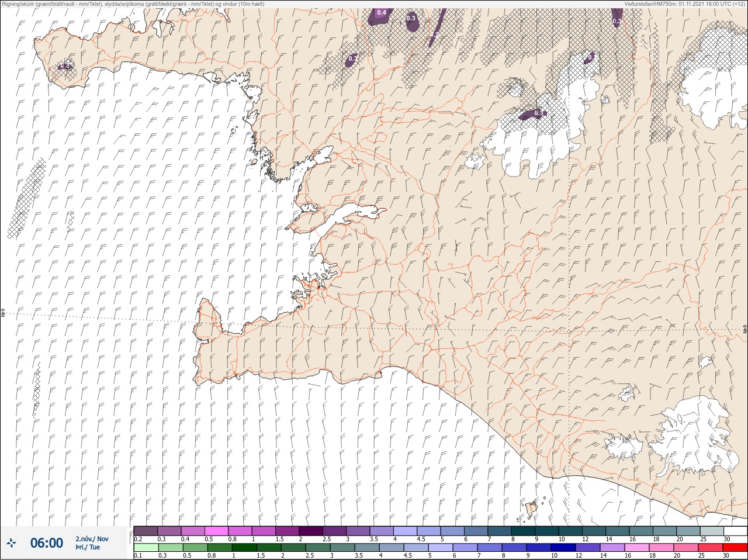Image resolution: width=748 pixels, height=560 pixels.
Task: Click the '0.3' label beside the 0.4 patch
Action: coord(411,19)
